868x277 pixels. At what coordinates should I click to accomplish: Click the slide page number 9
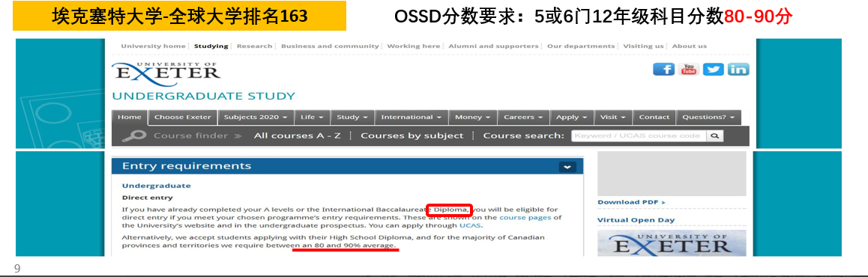pos(17,269)
